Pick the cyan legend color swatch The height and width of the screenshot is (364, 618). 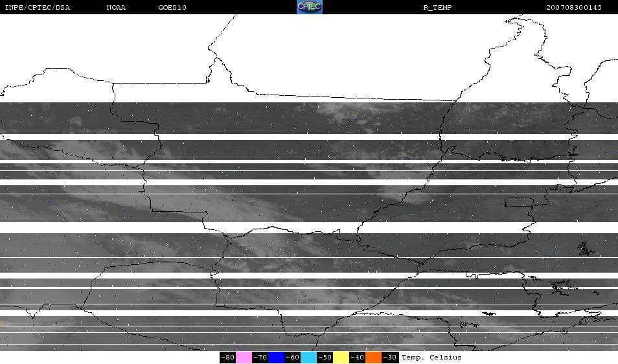click(x=308, y=358)
